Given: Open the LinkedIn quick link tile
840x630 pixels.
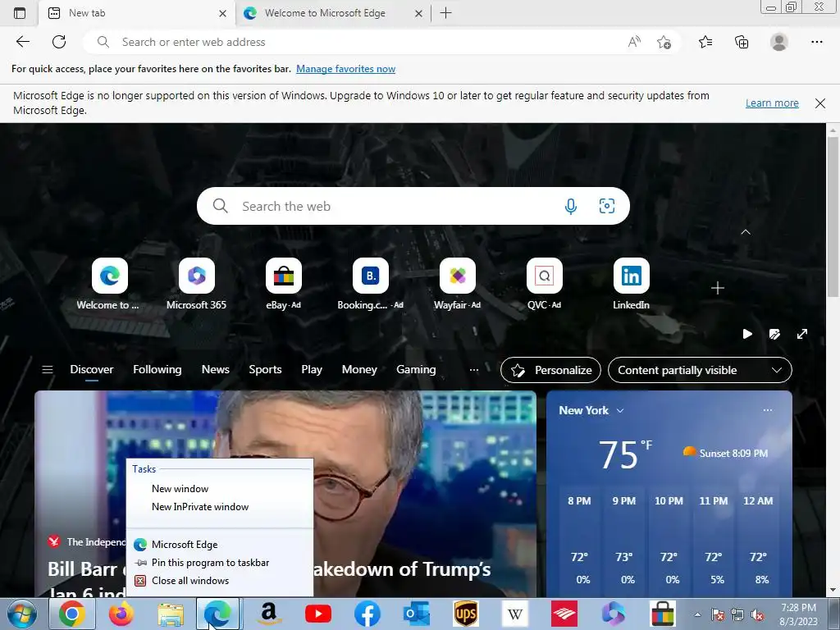Looking at the screenshot, I should (x=631, y=284).
